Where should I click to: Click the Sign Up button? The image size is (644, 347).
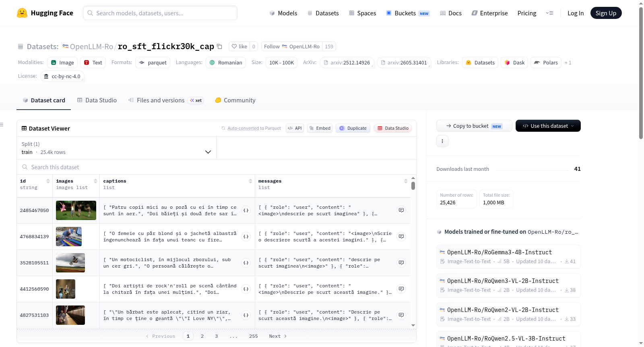tap(606, 13)
